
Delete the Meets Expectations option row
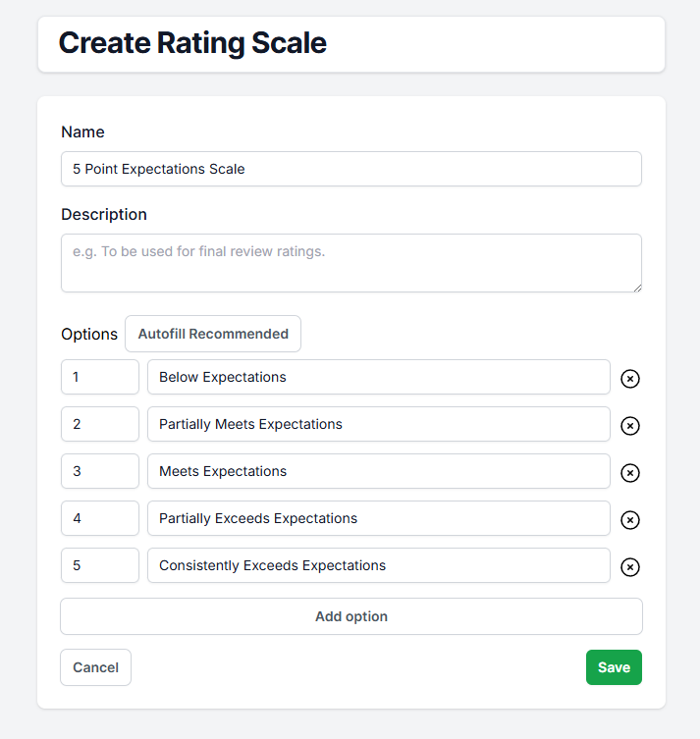click(630, 473)
